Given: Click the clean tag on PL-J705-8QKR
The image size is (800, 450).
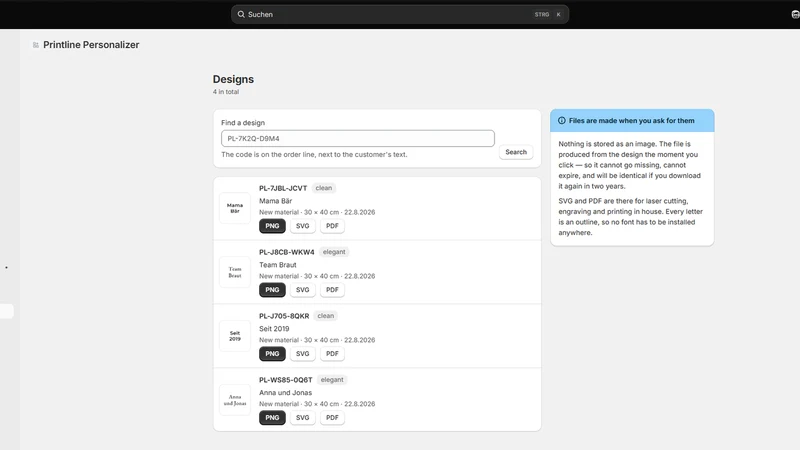Looking at the screenshot, I should 326,316.
